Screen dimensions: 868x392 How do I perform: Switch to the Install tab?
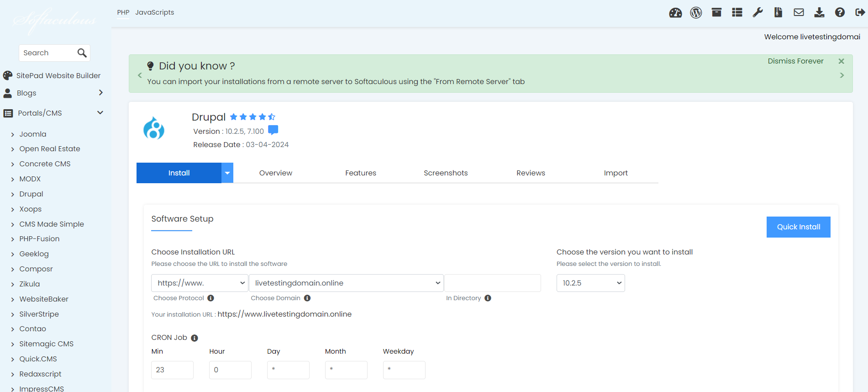[179, 173]
